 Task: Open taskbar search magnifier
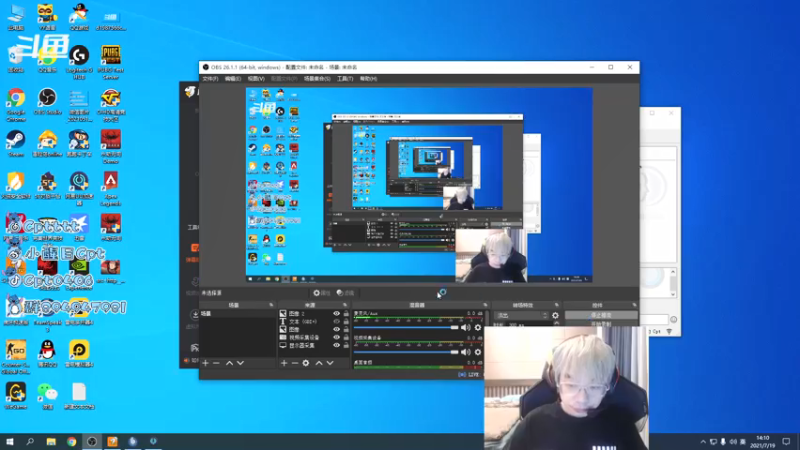pos(30,442)
